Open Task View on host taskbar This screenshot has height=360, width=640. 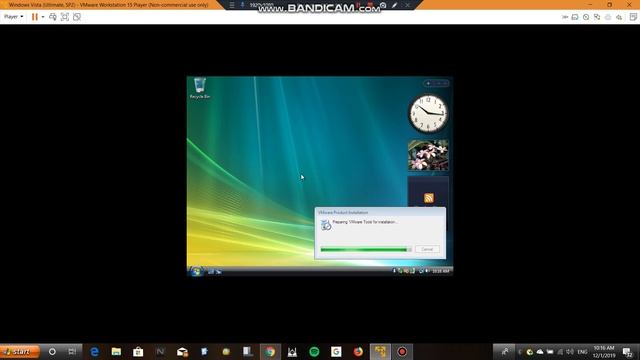pos(72,351)
